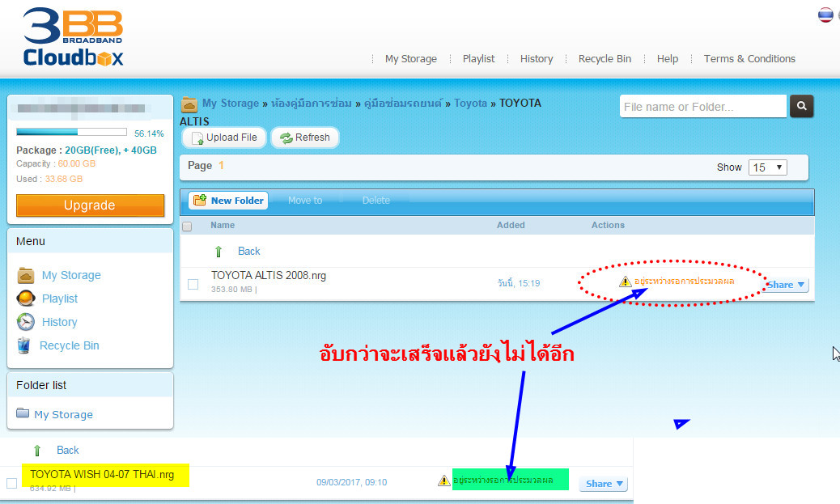The width and height of the screenshot is (840, 504).
Task: Click the Name column header
Action: point(223,226)
